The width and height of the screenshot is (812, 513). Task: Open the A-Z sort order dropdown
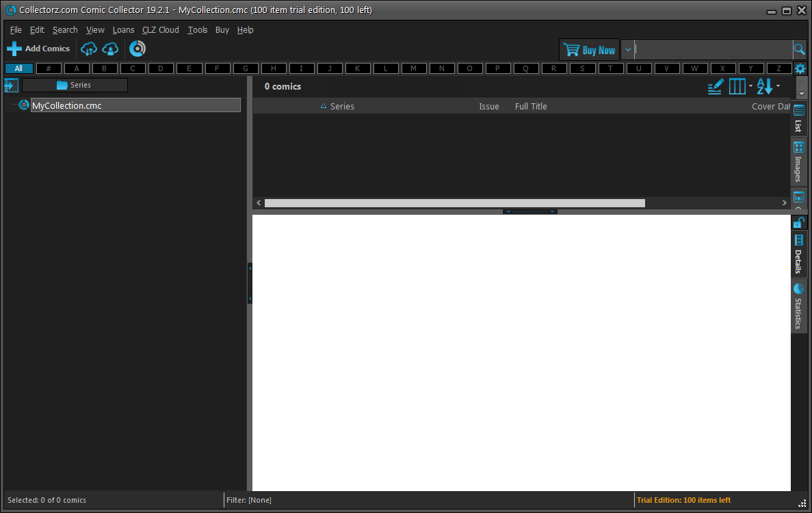click(x=768, y=87)
